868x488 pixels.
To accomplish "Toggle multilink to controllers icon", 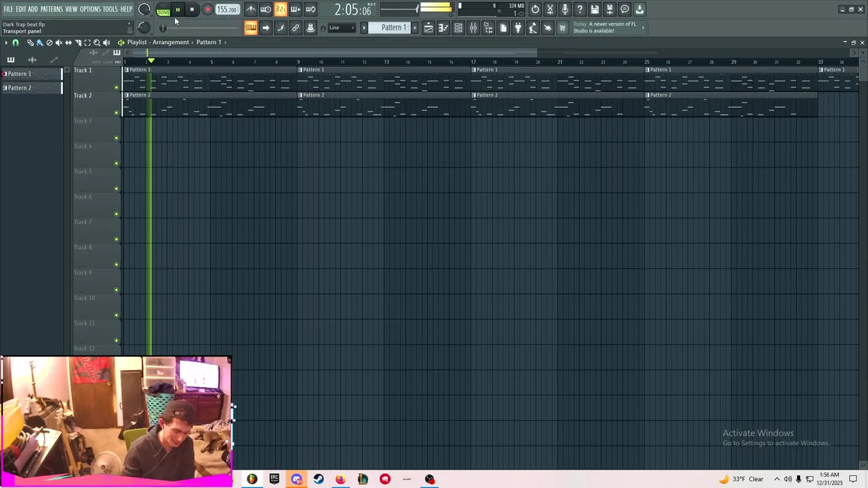I will click(311, 28).
